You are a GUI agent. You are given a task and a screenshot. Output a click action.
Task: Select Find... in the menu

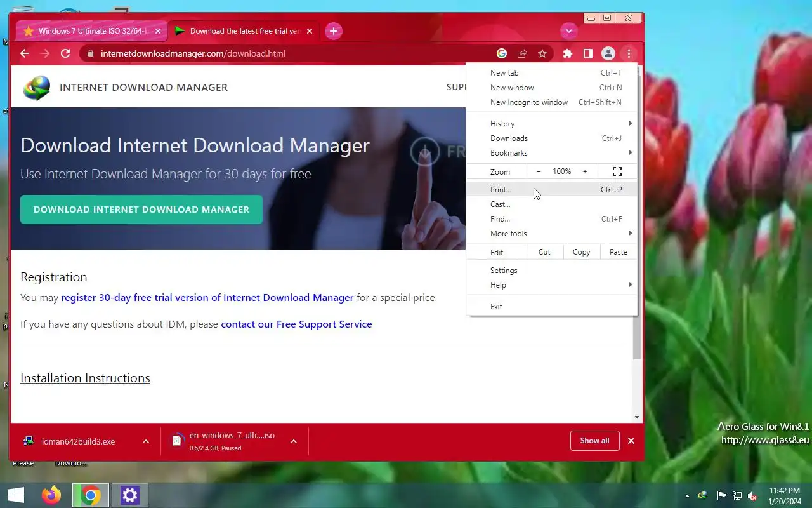[x=552, y=219]
